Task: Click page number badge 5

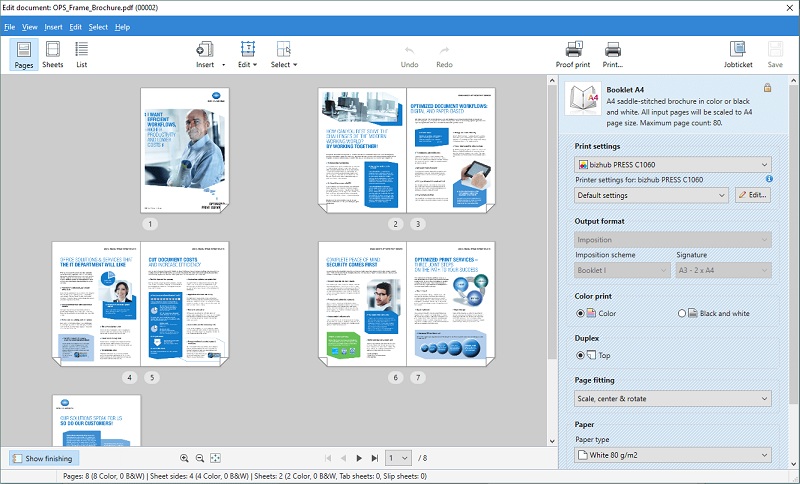Action: click(x=152, y=377)
